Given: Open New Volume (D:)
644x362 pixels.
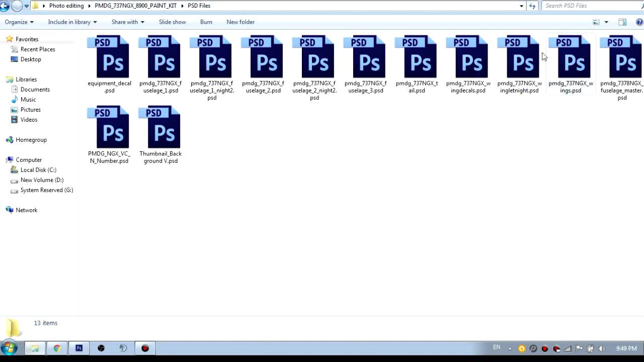Looking at the screenshot, I should click(42, 180).
